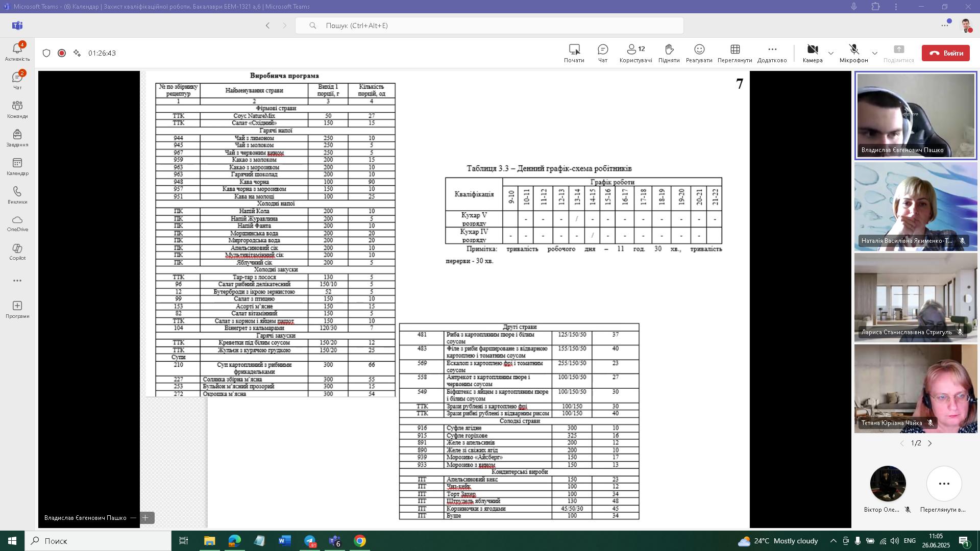This screenshot has height=551, width=980.
Task: Open OneDrive from the left sidebar
Action: 17,223
